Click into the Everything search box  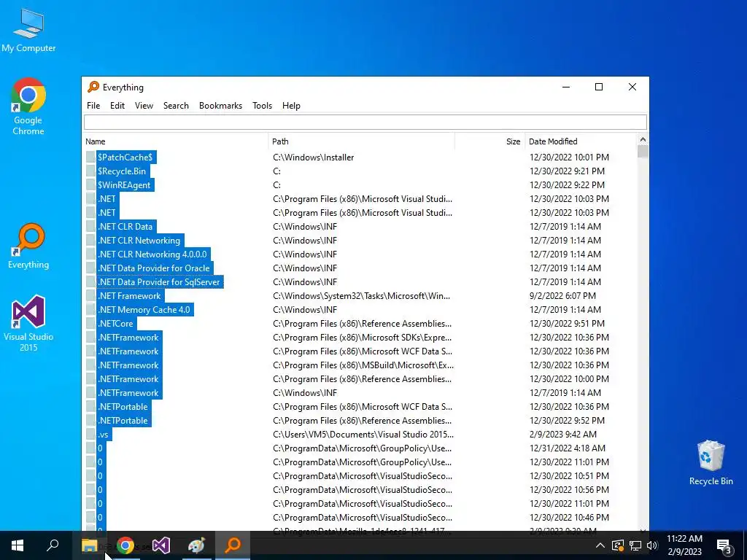pos(365,122)
